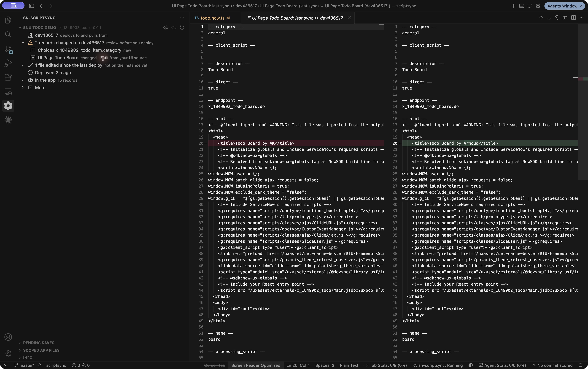Screen dimensions: 588x369
Task: Click the cloud upload deploy icon
Action: tap(166, 28)
